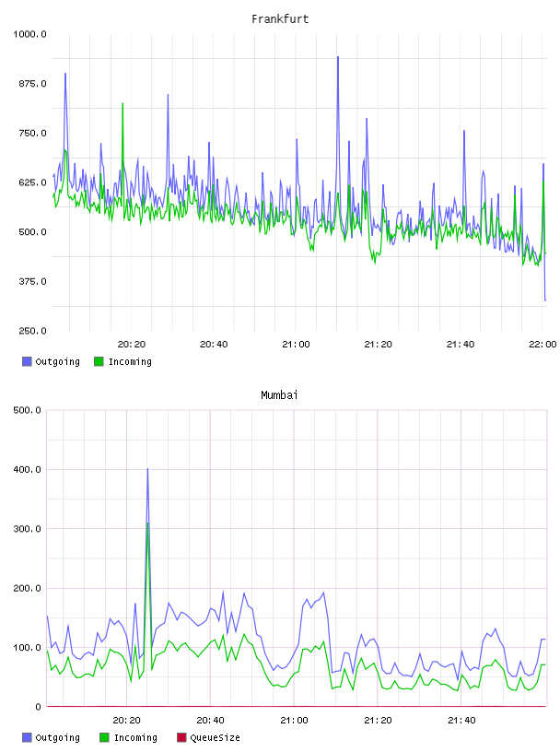Click the 21:20 time label on Mumbai chart
The width and height of the screenshot is (560, 752).
pyautogui.click(x=378, y=721)
